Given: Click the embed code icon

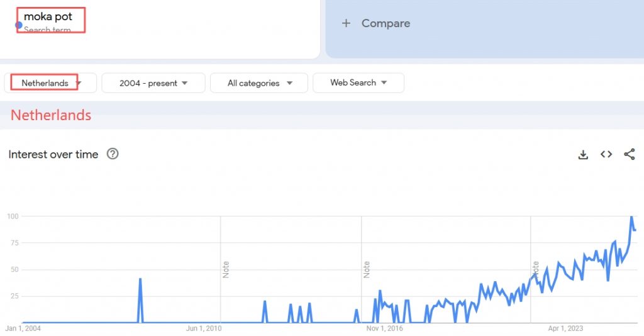Looking at the screenshot, I should point(606,154).
